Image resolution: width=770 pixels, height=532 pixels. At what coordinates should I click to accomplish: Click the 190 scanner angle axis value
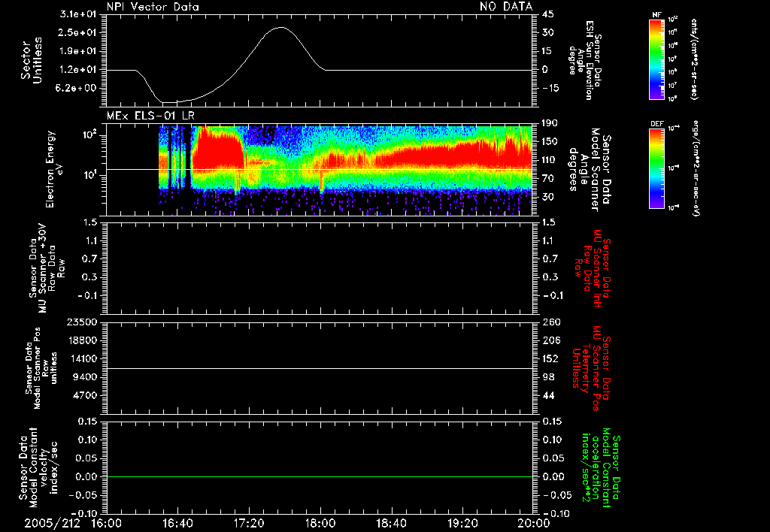[550, 123]
